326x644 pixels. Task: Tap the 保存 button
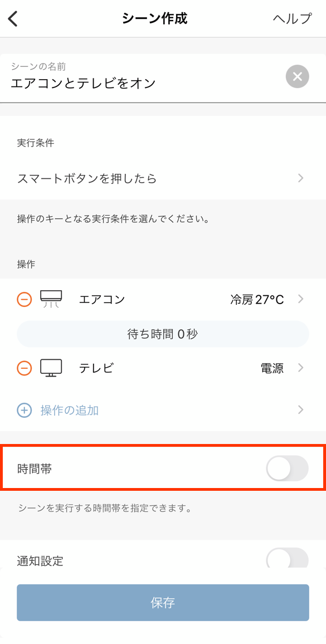(163, 603)
